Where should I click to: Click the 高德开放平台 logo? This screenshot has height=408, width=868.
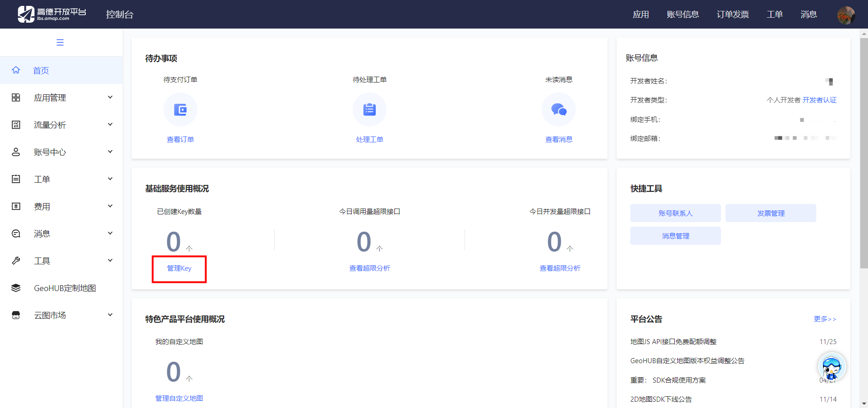52,14
